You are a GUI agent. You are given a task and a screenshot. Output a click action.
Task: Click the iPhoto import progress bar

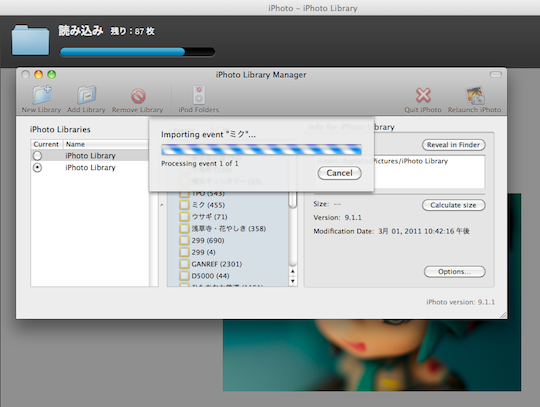pyautogui.click(x=137, y=52)
